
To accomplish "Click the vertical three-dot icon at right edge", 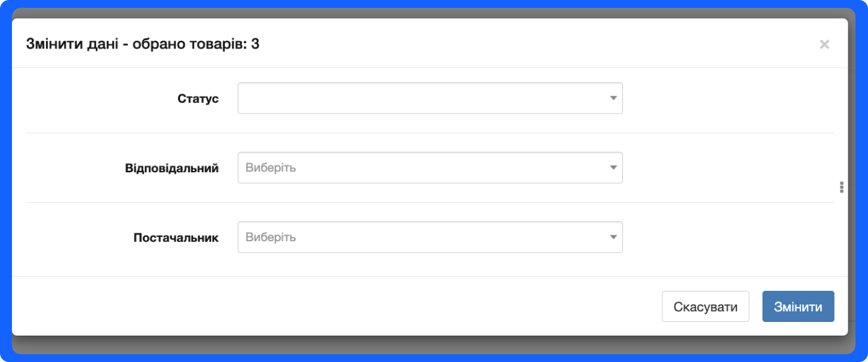I will (x=842, y=187).
